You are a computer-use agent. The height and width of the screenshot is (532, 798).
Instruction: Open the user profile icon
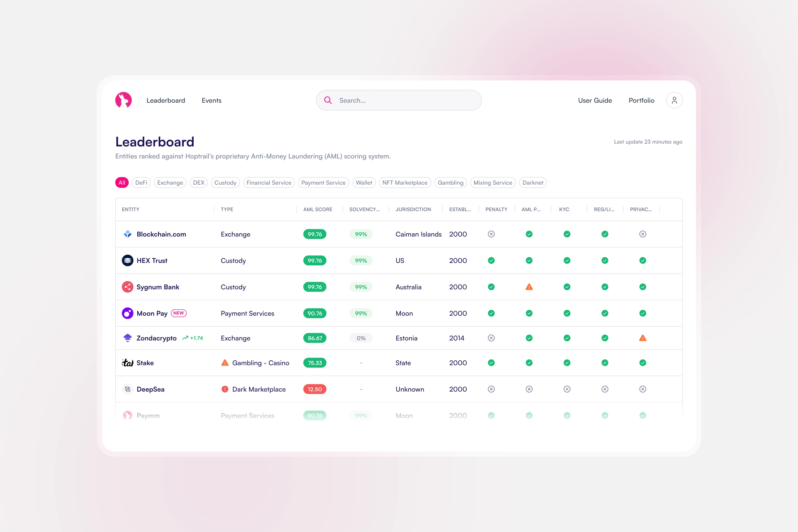coord(674,100)
